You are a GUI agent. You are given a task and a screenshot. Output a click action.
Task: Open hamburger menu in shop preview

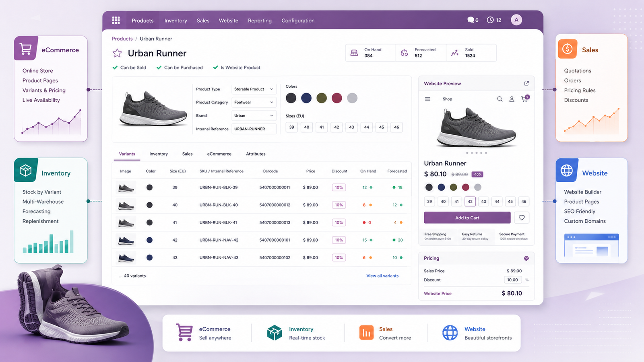coord(427,99)
